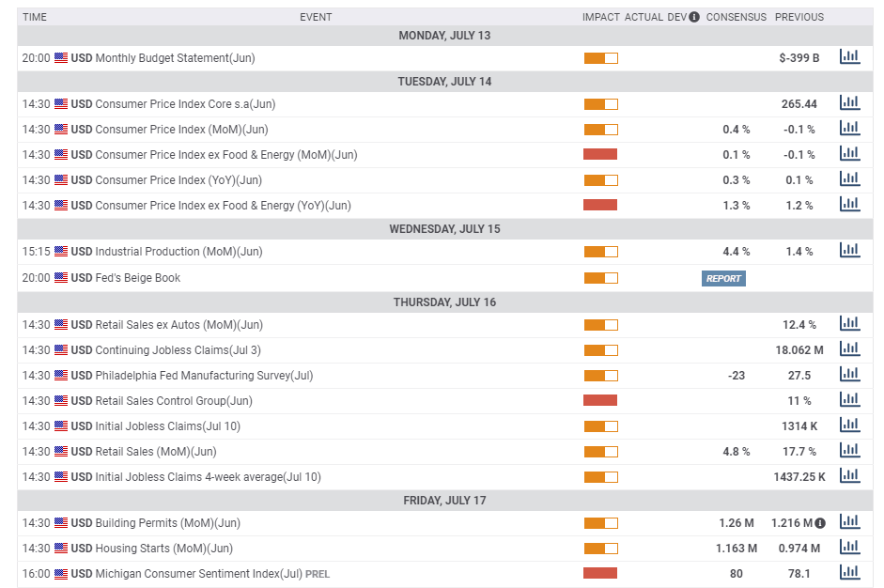Click orange impact bar for Continuing Jobless Claims

coord(600,350)
